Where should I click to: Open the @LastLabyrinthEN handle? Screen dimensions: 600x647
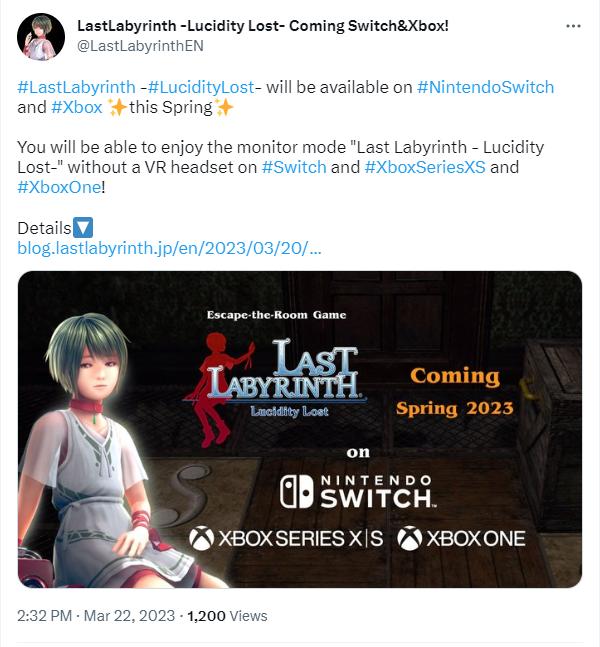point(140,46)
